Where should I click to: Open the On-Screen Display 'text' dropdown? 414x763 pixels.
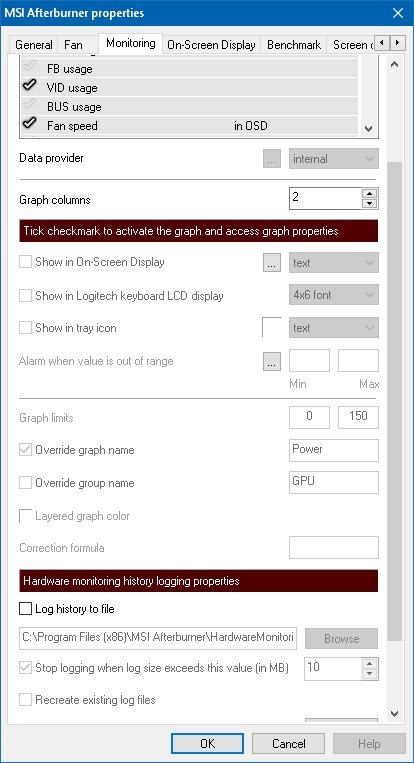click(334, 263)
